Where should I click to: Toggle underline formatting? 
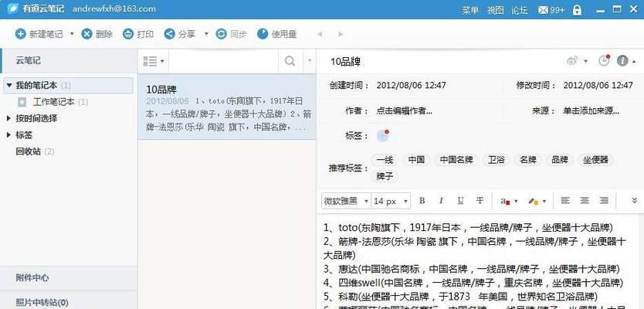tap(460, 201)
